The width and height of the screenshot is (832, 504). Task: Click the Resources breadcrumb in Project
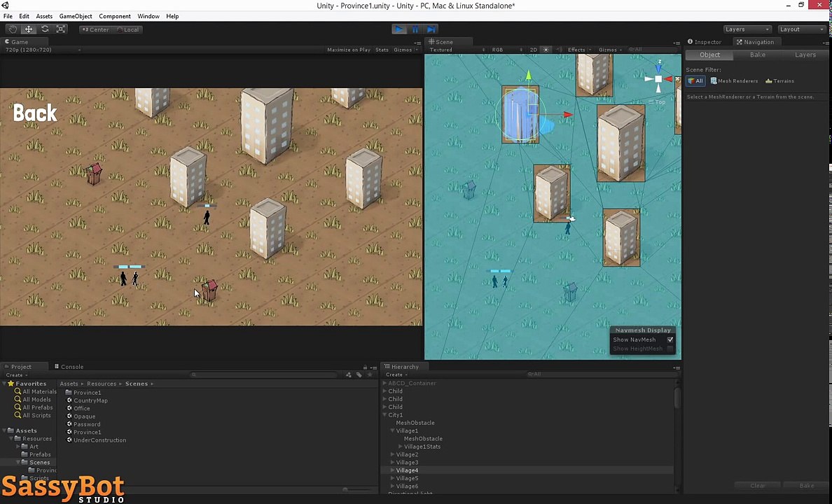[x=102, y=384]
